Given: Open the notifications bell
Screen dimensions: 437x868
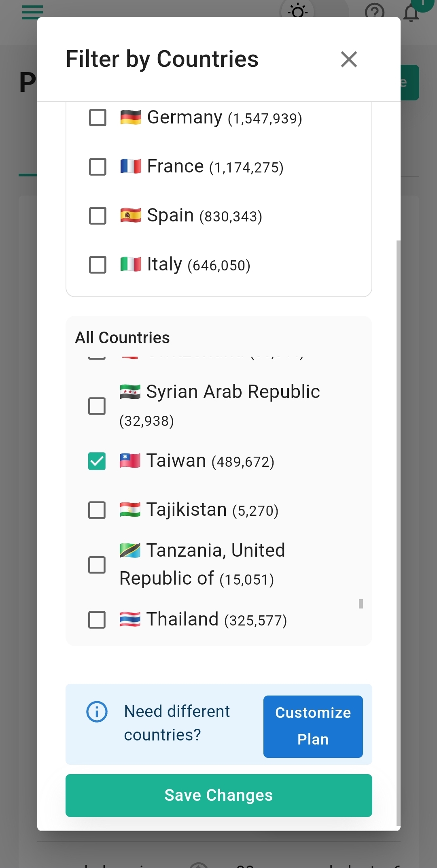Looking at the screenshot, I should (x=411, y=13).
